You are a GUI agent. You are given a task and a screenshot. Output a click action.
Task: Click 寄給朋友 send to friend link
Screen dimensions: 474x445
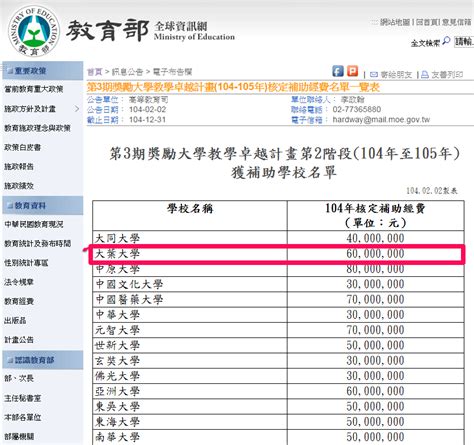click(x=396, y=75)
